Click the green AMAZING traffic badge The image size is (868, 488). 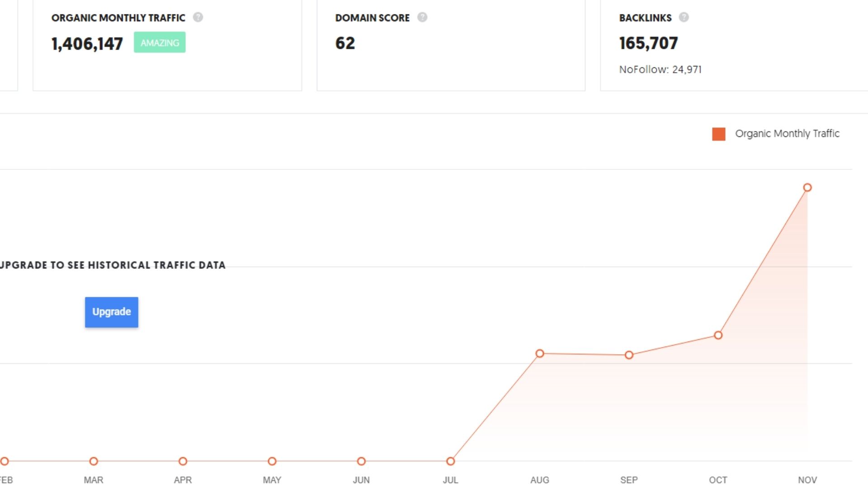click(x=160, y=42)
